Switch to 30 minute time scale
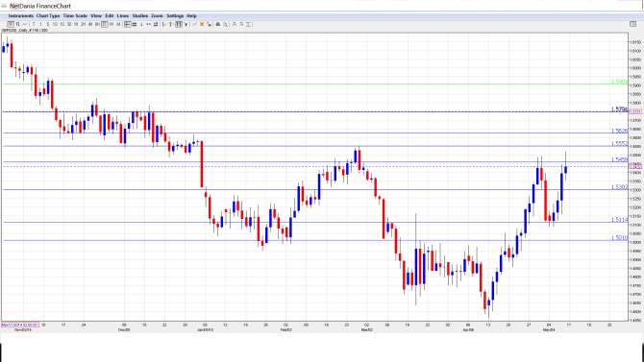The image size is (644, 362). pyautogui.click(x=69, y=25)
